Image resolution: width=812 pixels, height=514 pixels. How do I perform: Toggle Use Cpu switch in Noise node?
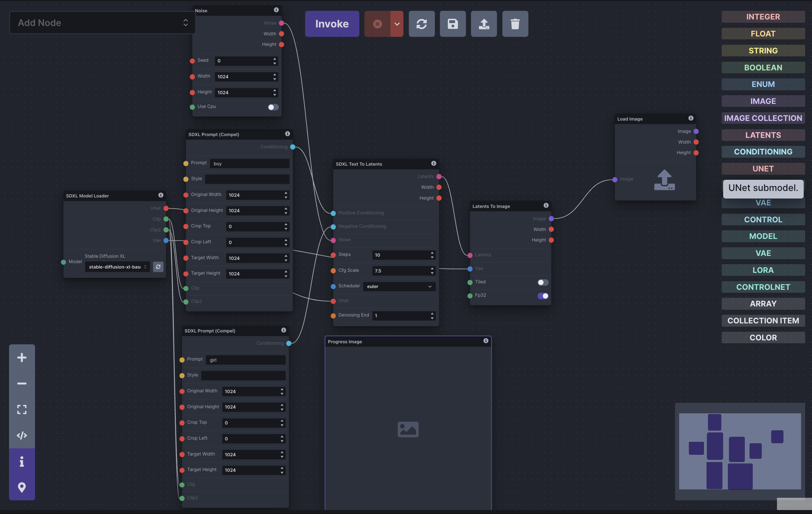tap(273, 107)
